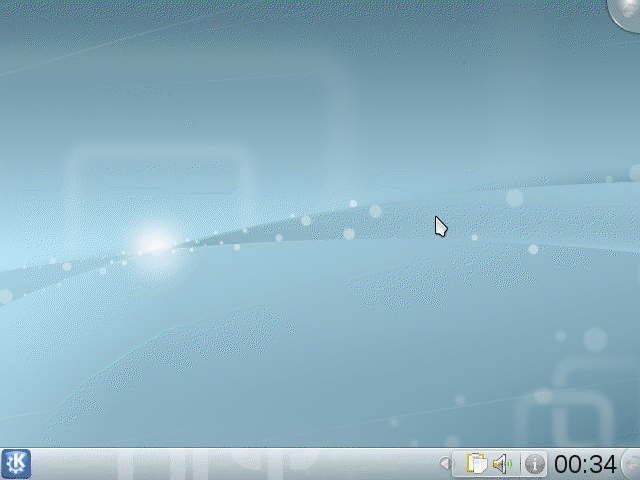Open the panel toolbox at panel's right edge
The height and width of the screenshot is (480, 640).
pos(631,464)
